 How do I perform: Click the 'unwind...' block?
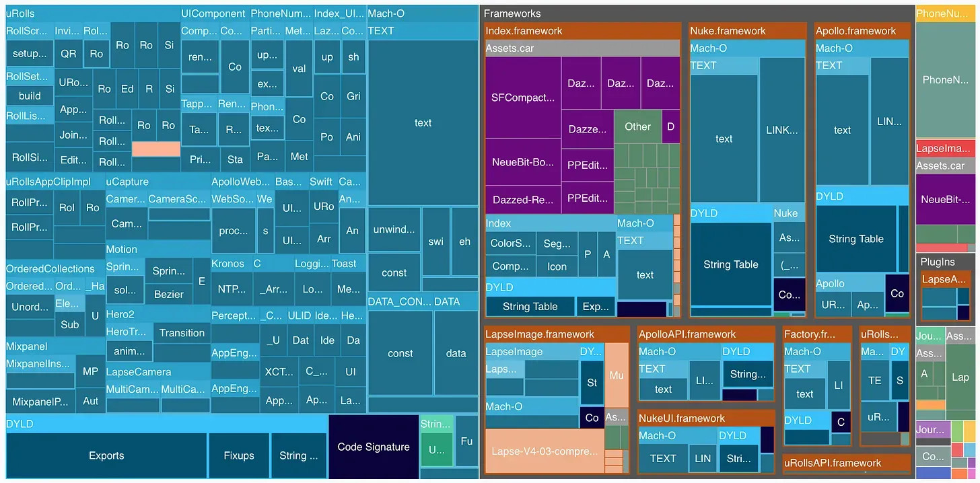394,229
